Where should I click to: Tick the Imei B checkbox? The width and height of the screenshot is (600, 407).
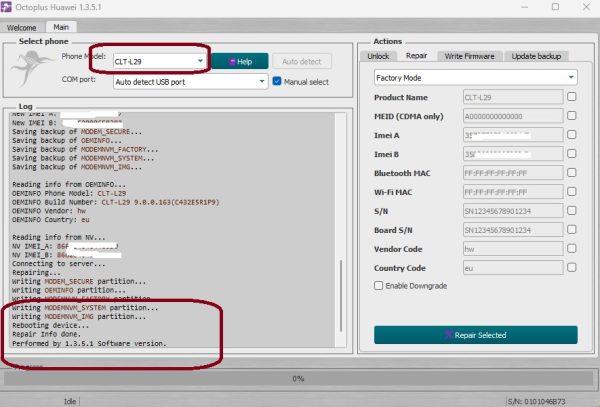572,154
